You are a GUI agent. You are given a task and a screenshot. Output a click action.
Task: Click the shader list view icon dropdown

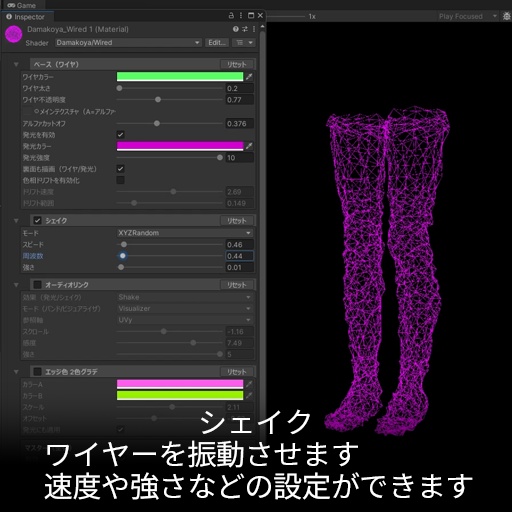point(244,43)
